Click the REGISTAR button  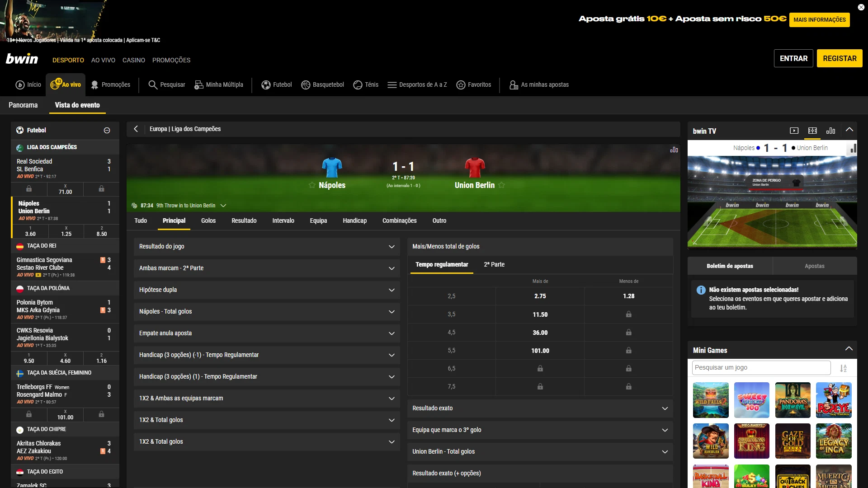[840, 59]
